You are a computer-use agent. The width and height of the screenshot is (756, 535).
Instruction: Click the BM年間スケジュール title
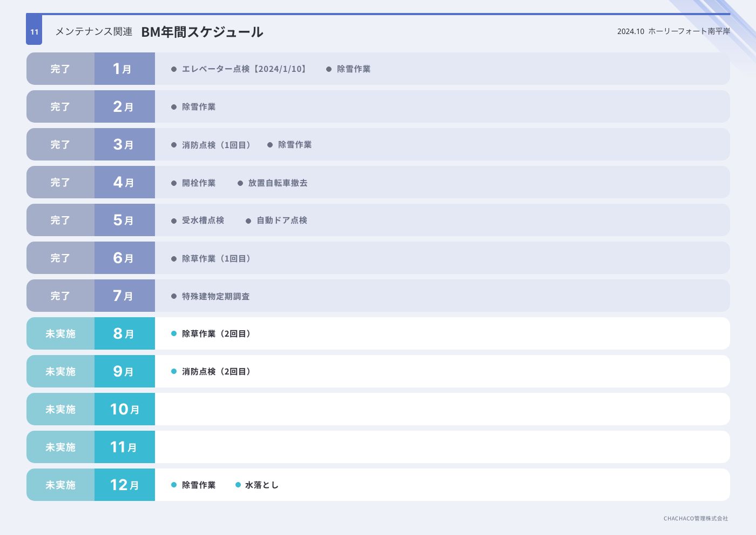202,32
